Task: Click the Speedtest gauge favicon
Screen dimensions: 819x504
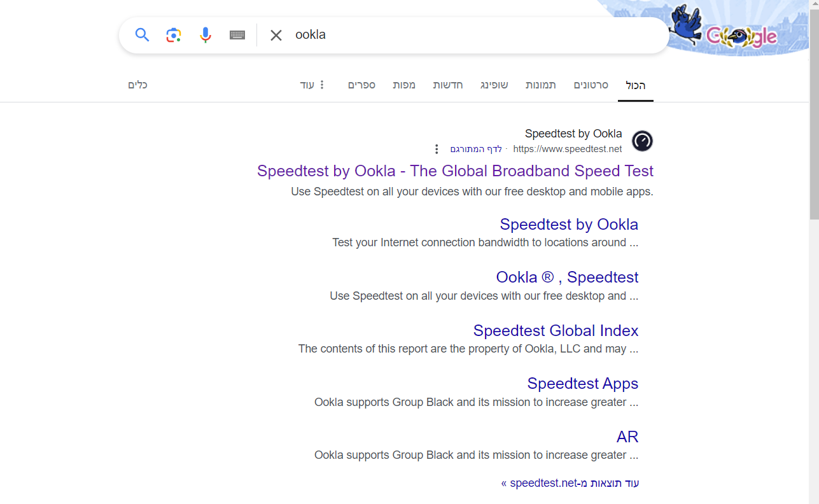Action: pos(642,141)
